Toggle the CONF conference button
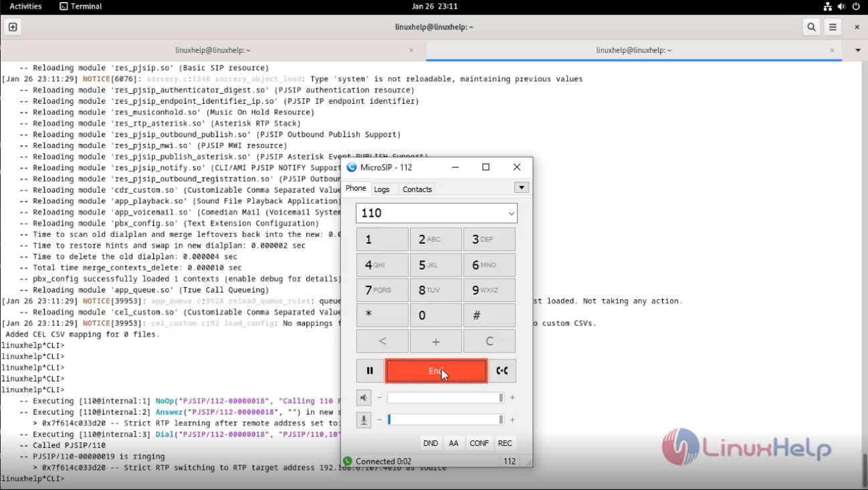Image resolution: width=868 pixels, height=490 pixels. 479,443
